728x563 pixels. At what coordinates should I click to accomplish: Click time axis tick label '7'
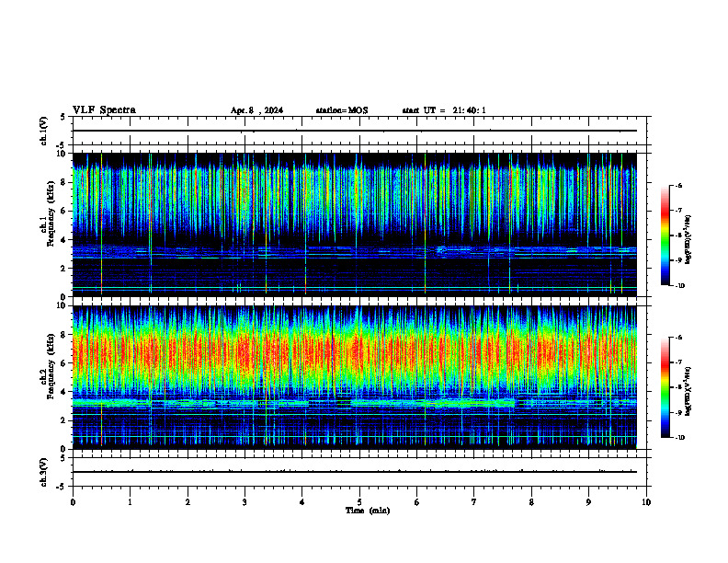click(474, 502)
